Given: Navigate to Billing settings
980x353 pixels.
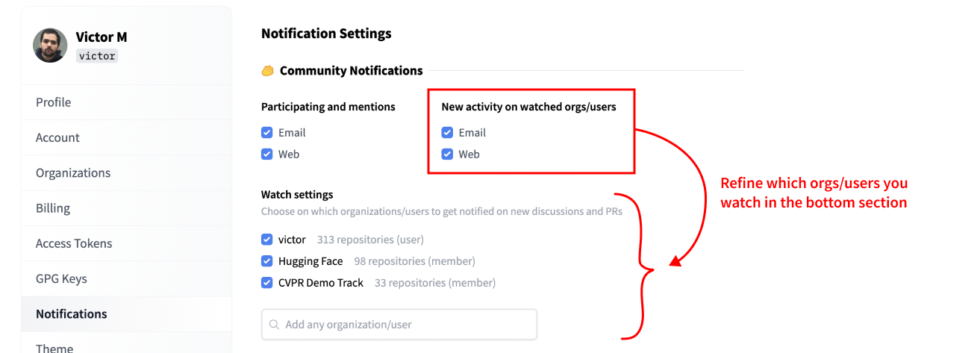Looking at the screenshot, I should [x=53, y=208].
